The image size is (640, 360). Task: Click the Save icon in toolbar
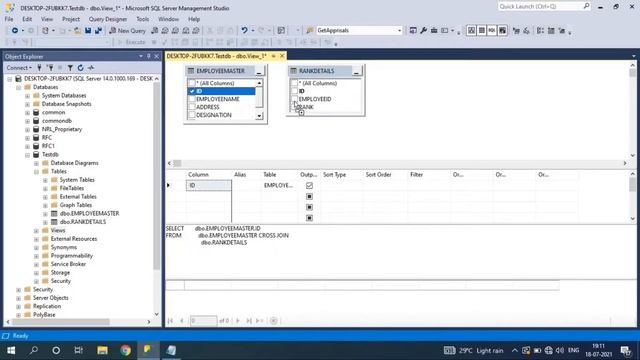(x=88, y=31)
